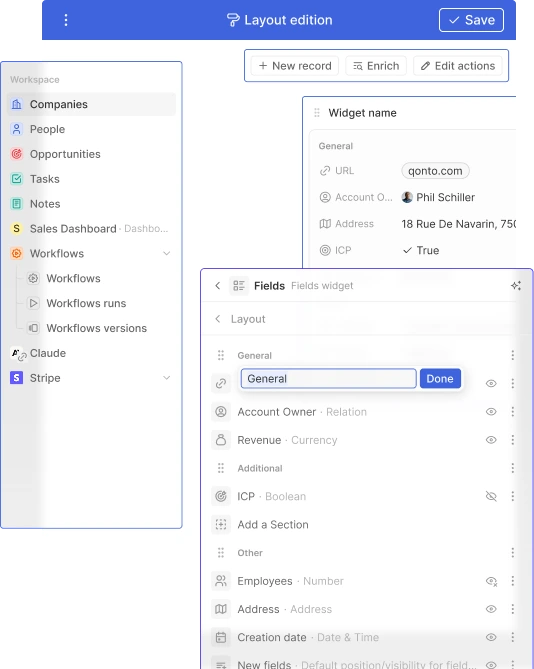This screenshot has width=534, height=669.
Task: Edit the General section name field
Action: [x=328, y=378]
